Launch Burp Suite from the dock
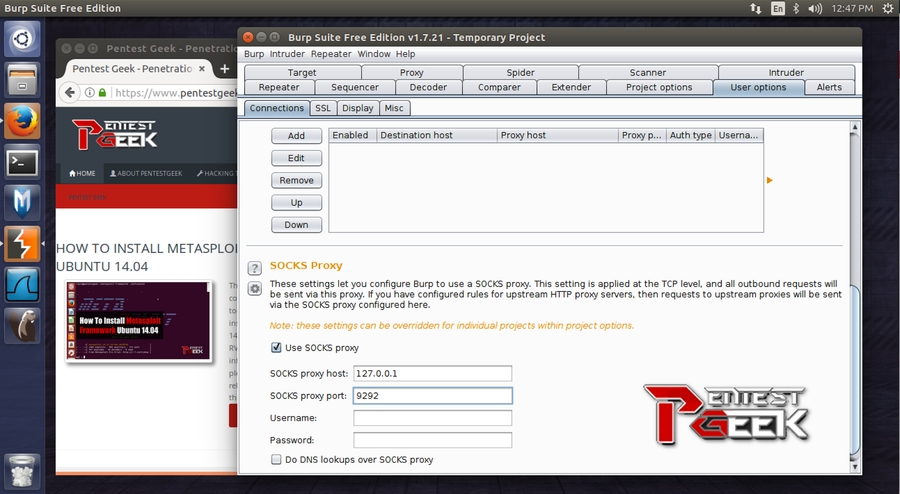Screen dimensions: 900x494 click(x=22, y=243)
